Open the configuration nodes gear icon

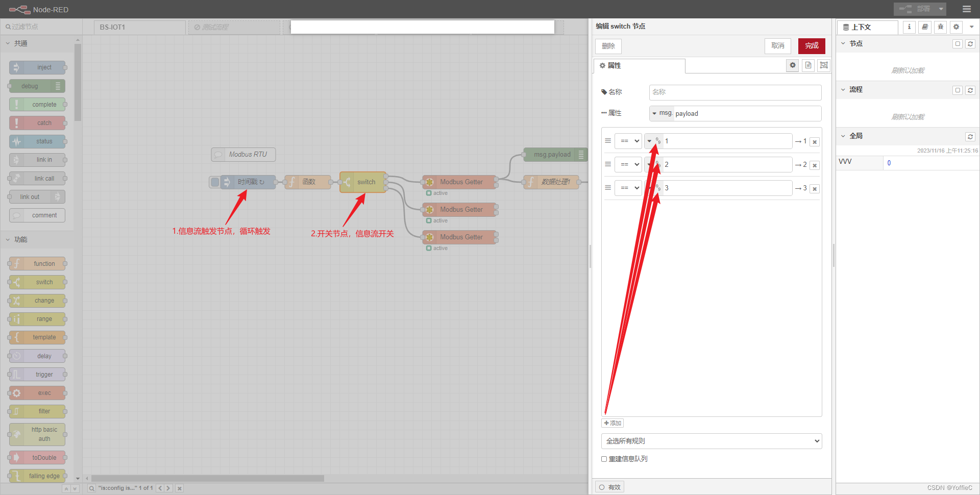point(956,27)
